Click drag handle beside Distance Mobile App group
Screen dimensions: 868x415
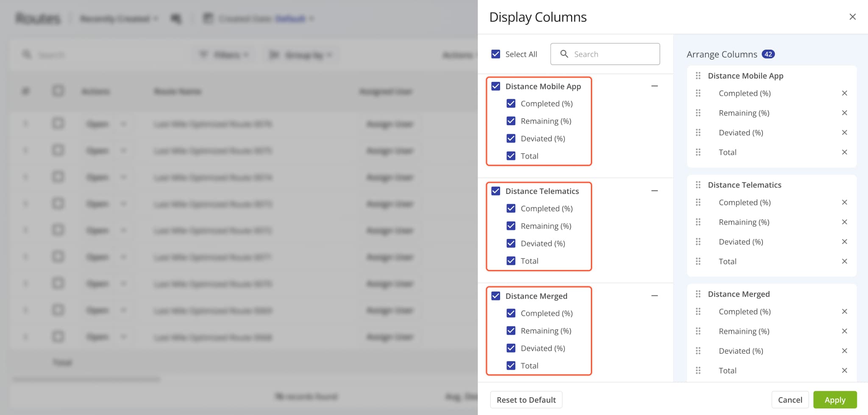click(698, 76)
